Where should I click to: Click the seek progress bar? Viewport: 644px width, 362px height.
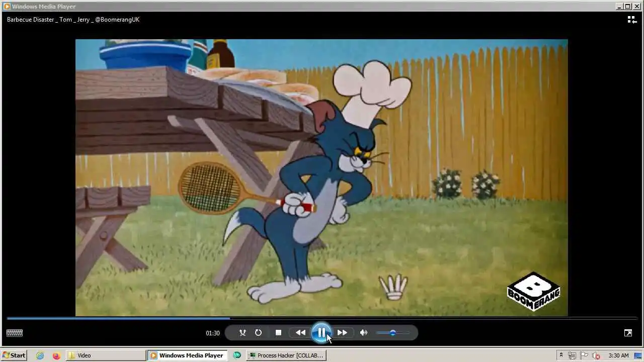(322, 318)
